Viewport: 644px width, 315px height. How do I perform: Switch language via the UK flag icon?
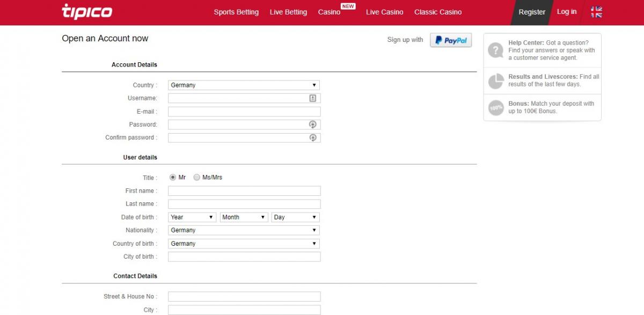point(596,12)
